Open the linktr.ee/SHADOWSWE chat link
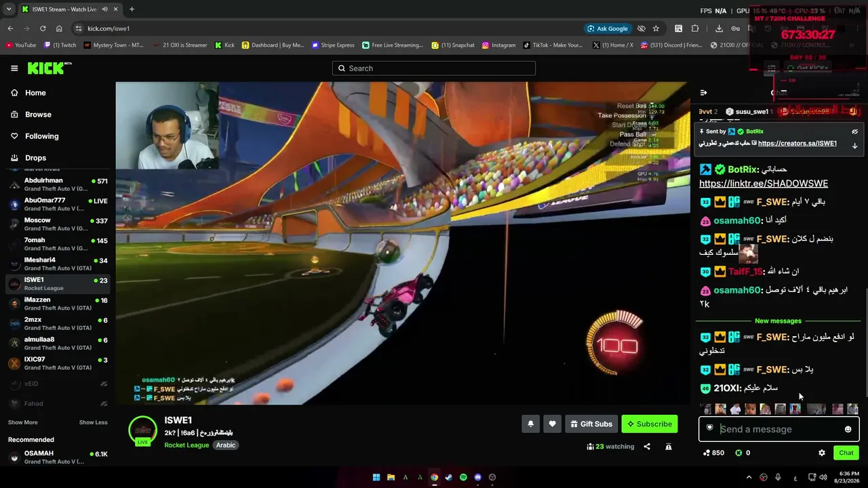The image size is (868, 488). (x=764, y=184)
